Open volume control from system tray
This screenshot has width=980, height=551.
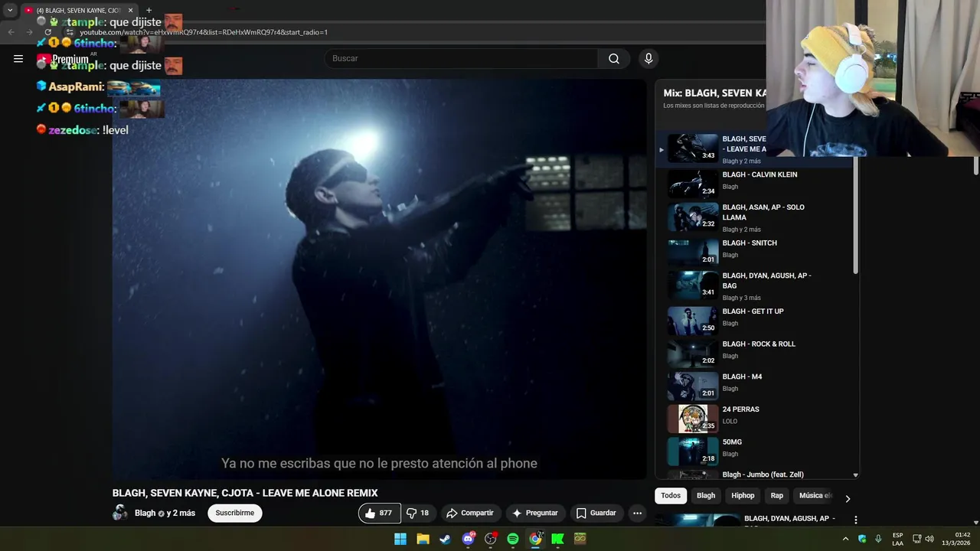click(929, 539)
